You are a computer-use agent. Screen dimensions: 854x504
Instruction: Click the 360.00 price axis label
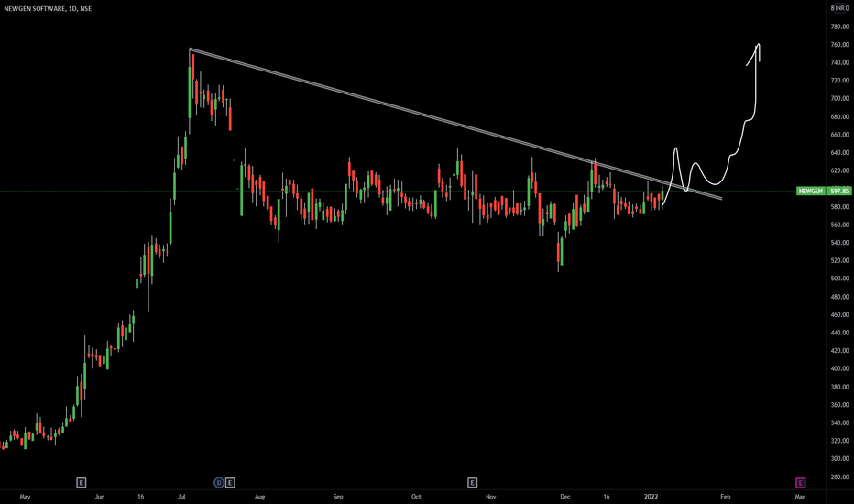(x=840, y=405)
